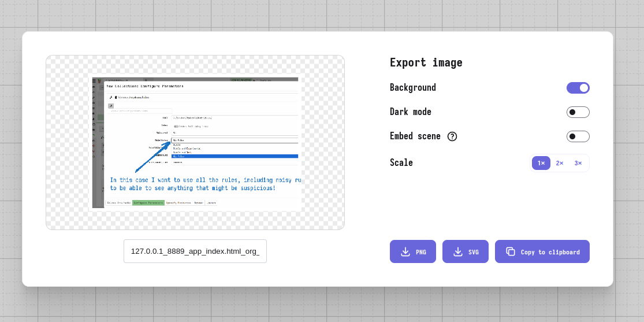Viewport: 644px width, 322px height.
Task: Click the SVG text on export button
Action: tap(474, 252)
